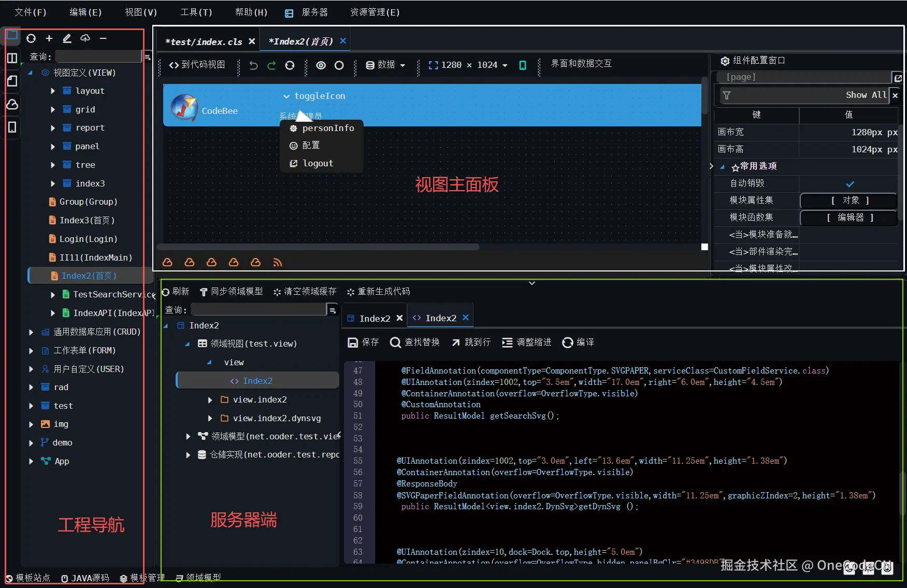Click the circle icon next to the eye icon
Screen dimensions: 907x588
(x=339, y=65)
